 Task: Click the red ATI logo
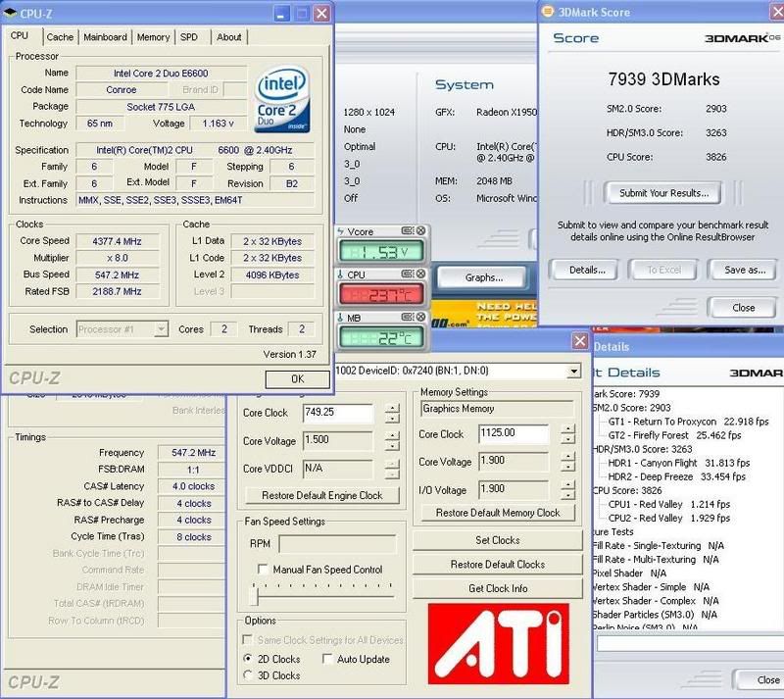(x=499, y=643)
